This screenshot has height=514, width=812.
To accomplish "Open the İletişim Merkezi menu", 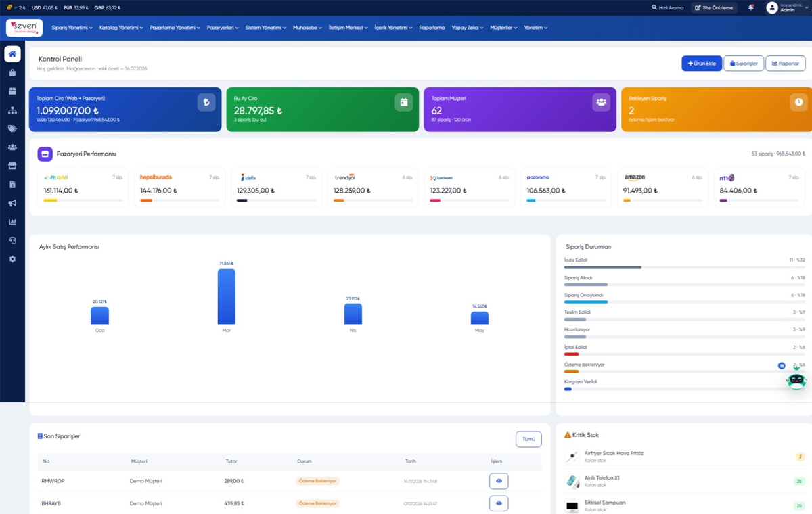I will point(348,28).
